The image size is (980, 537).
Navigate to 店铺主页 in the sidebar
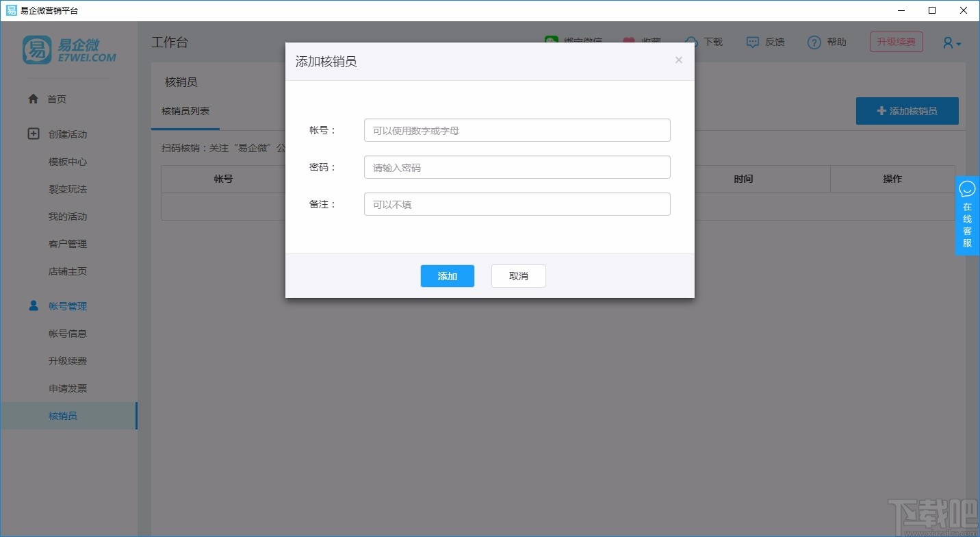tap(68, 271)
